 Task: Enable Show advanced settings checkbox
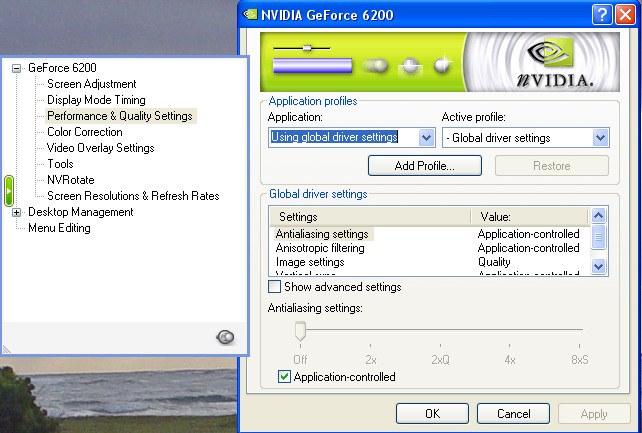[274, 286]
